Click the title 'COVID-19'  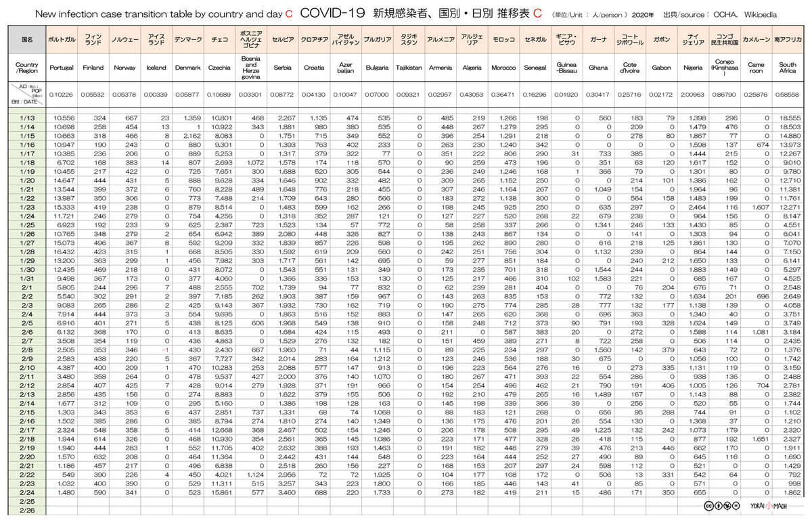click(x=331, y=13)
